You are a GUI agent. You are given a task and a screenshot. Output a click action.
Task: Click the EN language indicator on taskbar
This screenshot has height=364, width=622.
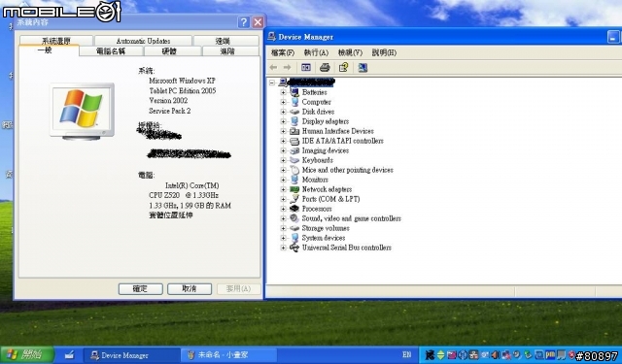click(x=406, y=354)
